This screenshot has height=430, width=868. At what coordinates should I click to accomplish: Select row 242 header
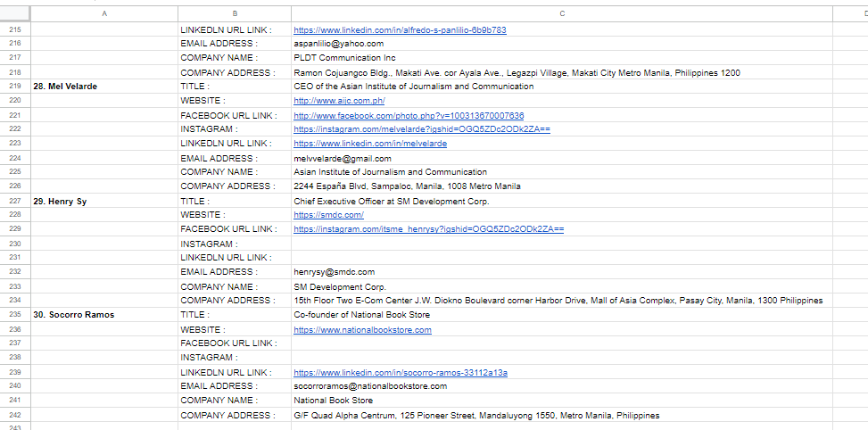coord(15,415)
